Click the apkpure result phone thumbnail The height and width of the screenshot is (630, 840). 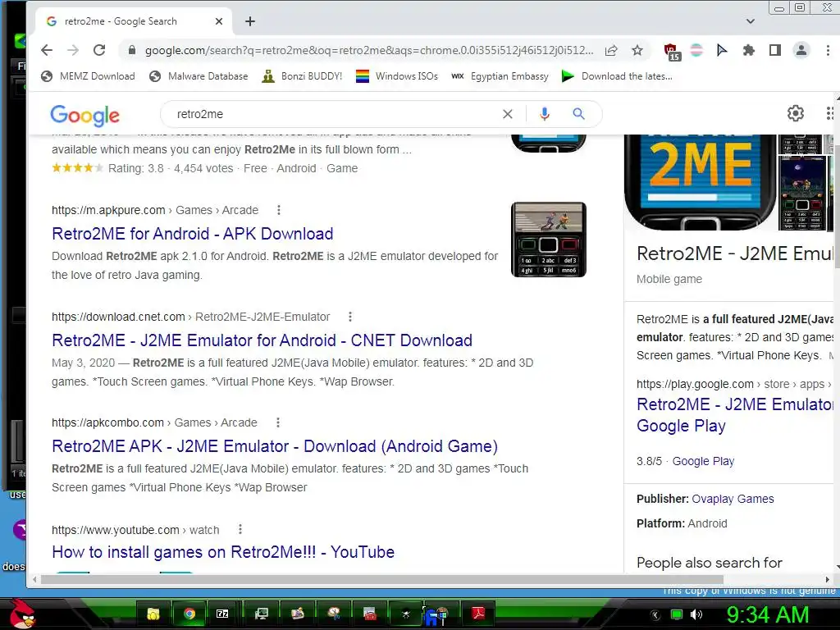tap(549, 240)
